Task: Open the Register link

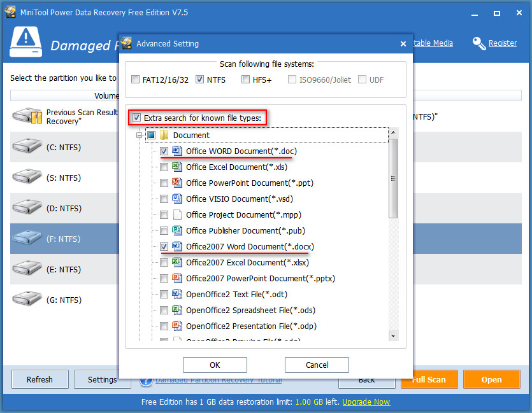Action: (503, 43)
